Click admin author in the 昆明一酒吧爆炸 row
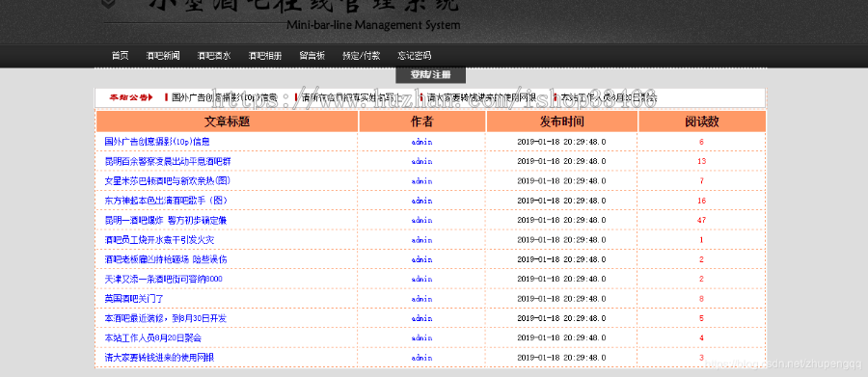This screenshot has height=377, width=868. pyautogui.click(x=421, y=221)
